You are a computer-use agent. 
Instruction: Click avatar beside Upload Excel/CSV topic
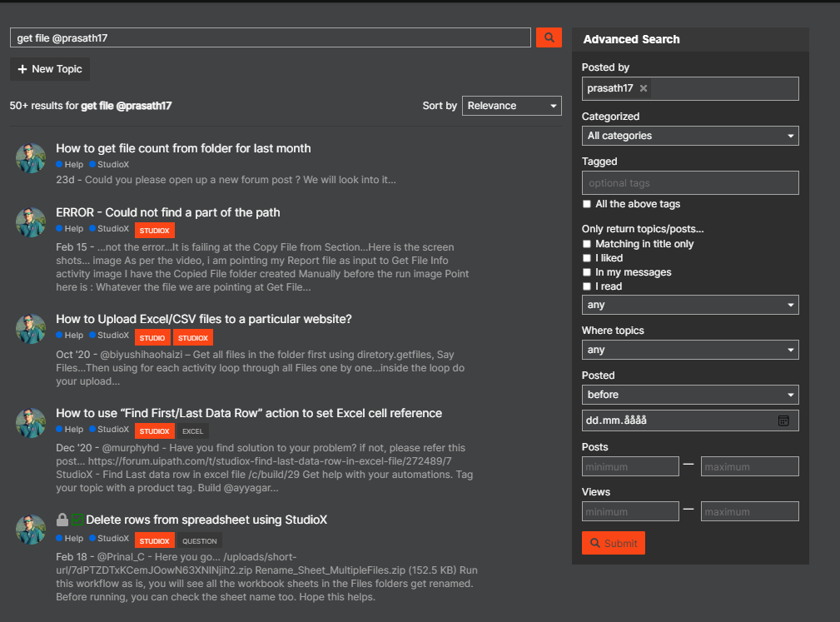(31, 328)
